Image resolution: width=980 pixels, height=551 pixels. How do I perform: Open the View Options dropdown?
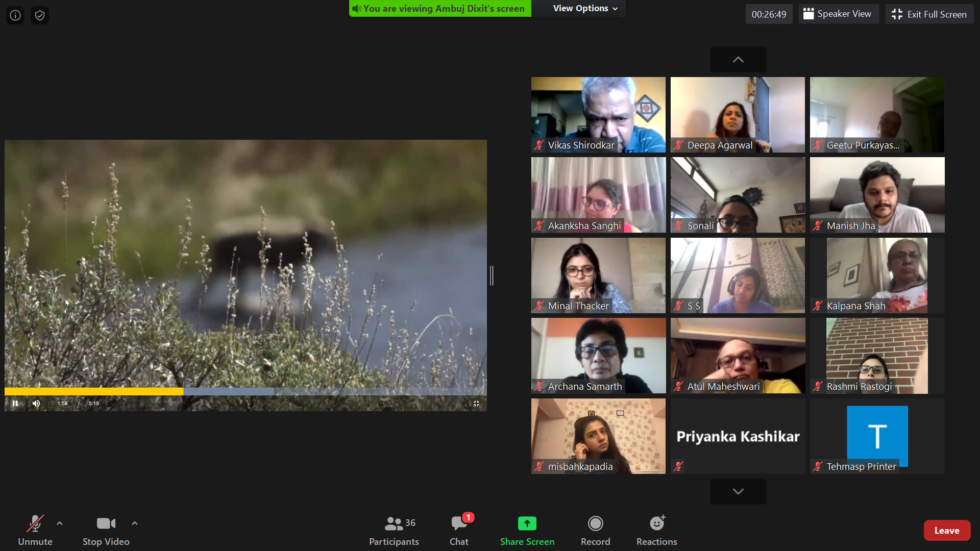[585, 8]
